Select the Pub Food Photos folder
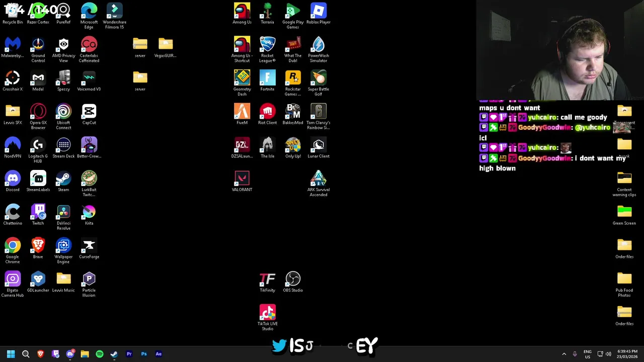 pos(624,285)
